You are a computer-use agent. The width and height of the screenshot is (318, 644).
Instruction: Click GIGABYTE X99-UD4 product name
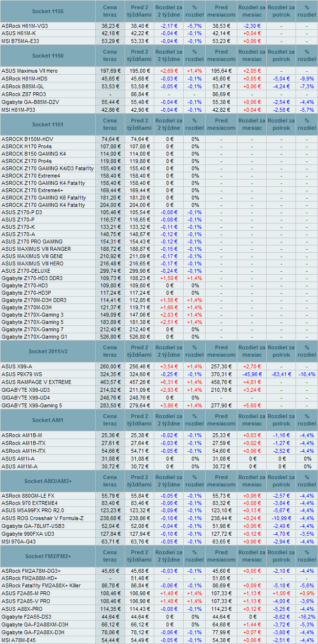(25, 398)
